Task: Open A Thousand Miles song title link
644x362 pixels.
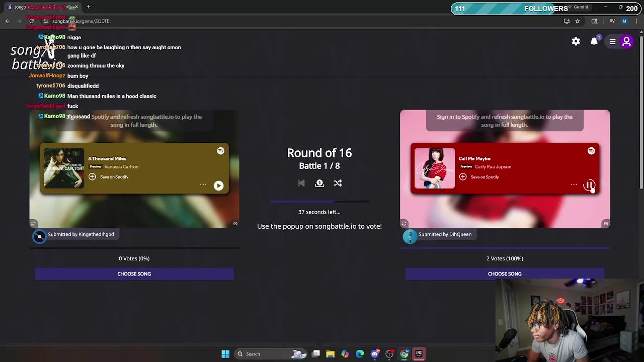Action: 107,159
